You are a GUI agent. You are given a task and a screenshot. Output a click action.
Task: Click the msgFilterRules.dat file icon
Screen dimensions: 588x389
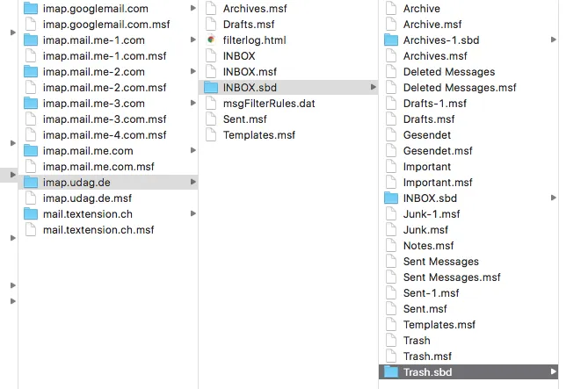tap(211, 103)
